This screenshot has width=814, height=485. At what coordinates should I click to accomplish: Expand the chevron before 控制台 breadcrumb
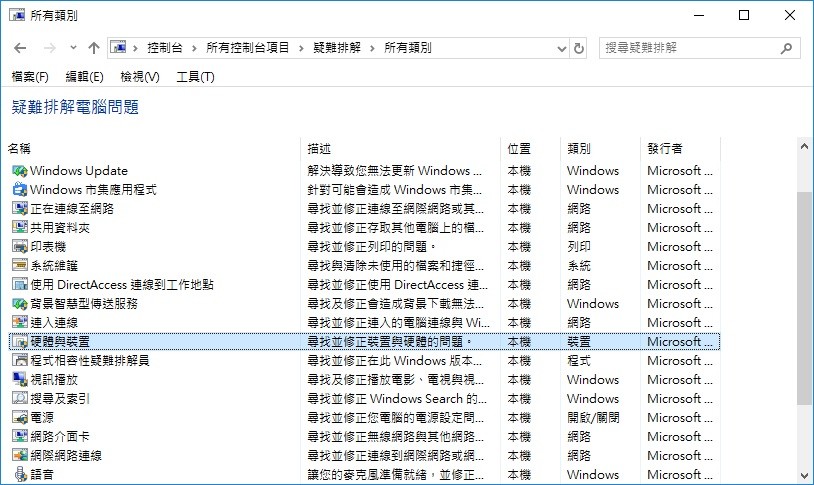[x=135, y=48]
